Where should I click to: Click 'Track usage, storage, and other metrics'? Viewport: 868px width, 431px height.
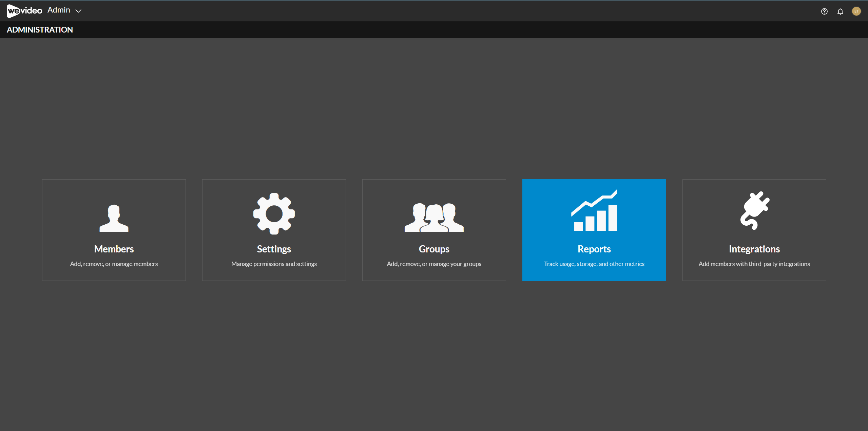pos(594,264)
